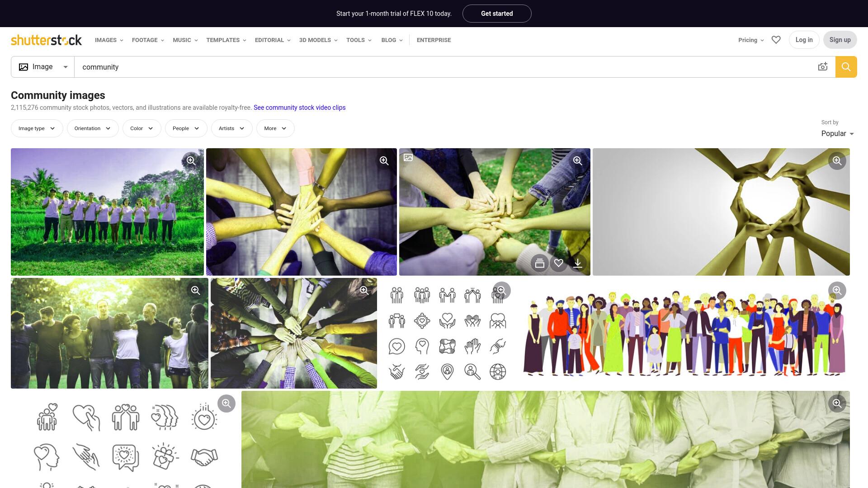
Task: Click the Get started trial button
Action: coord(497,14)
